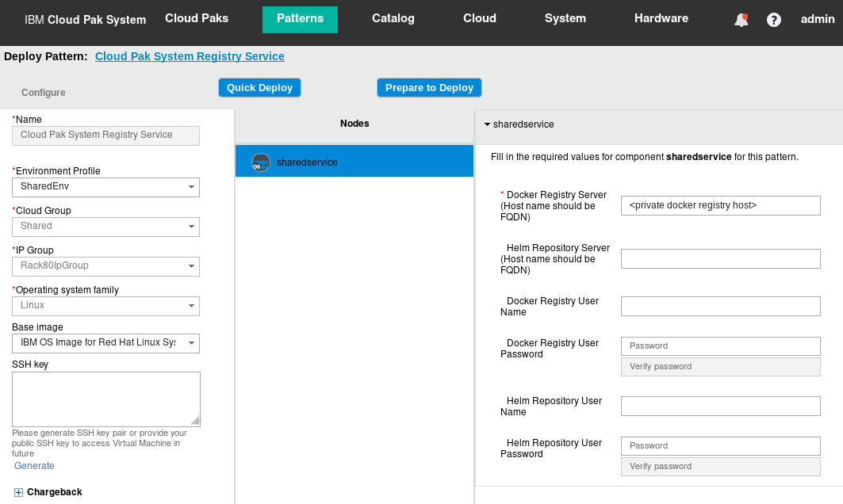843x504 pixels.
Task: Open the IP Group dropdown
Action: pos(106,266)
